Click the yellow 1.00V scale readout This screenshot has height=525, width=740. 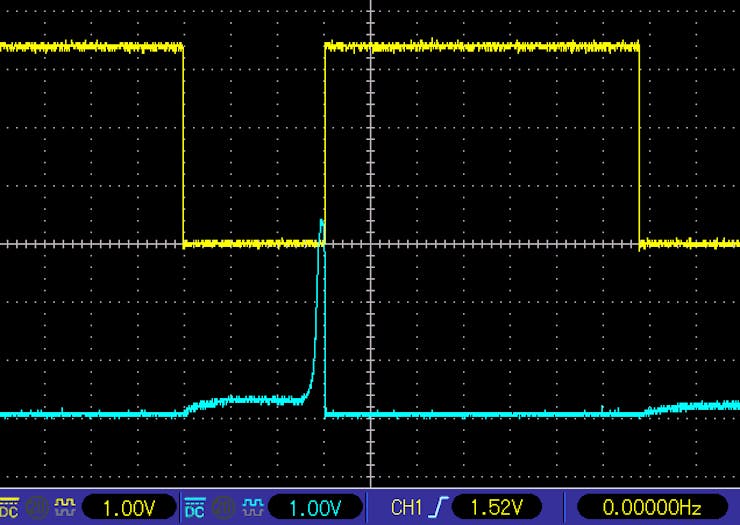tap(129, 508)
